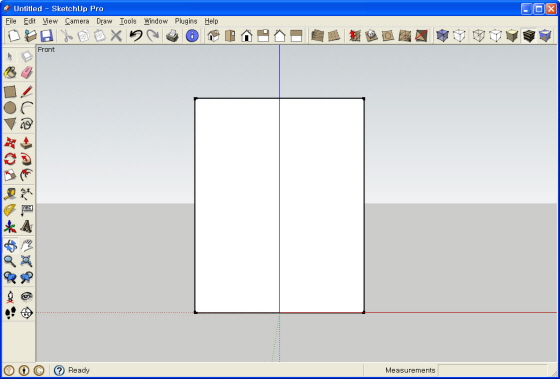Switch to the Front view house icon
Screen dimensions: 560x379
click(x=246, y=36)
